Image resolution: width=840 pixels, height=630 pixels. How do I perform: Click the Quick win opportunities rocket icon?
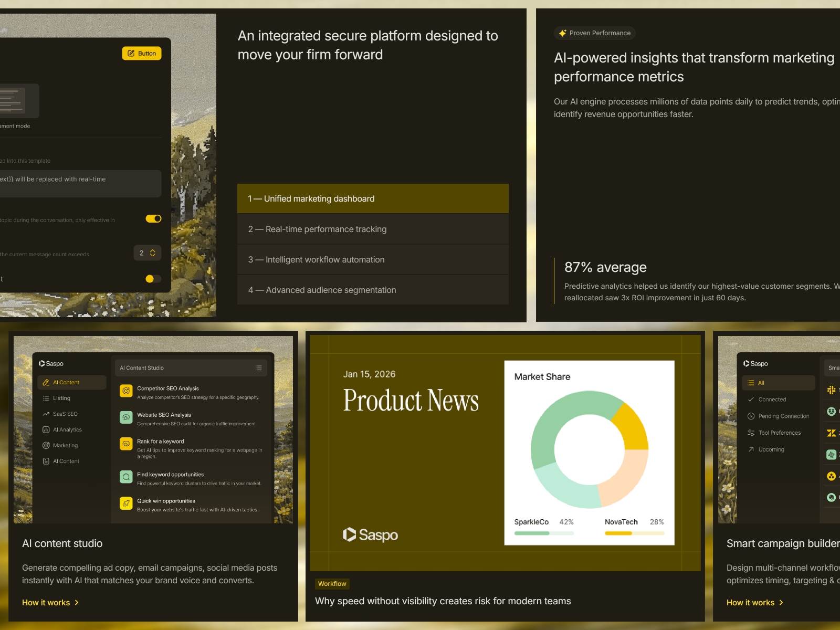pyautogui.click(x=126, y=503)
